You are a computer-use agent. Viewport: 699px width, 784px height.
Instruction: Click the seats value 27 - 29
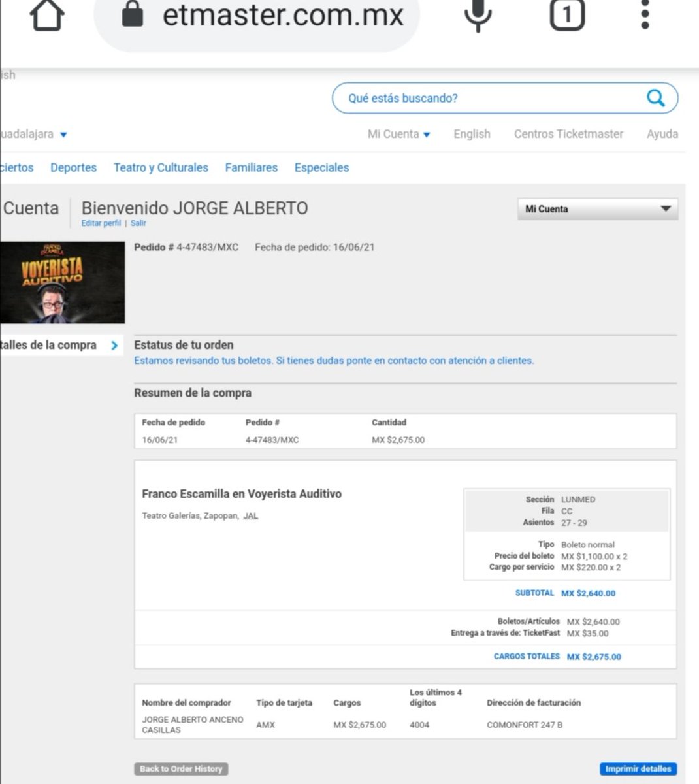[x=574, y=523]
